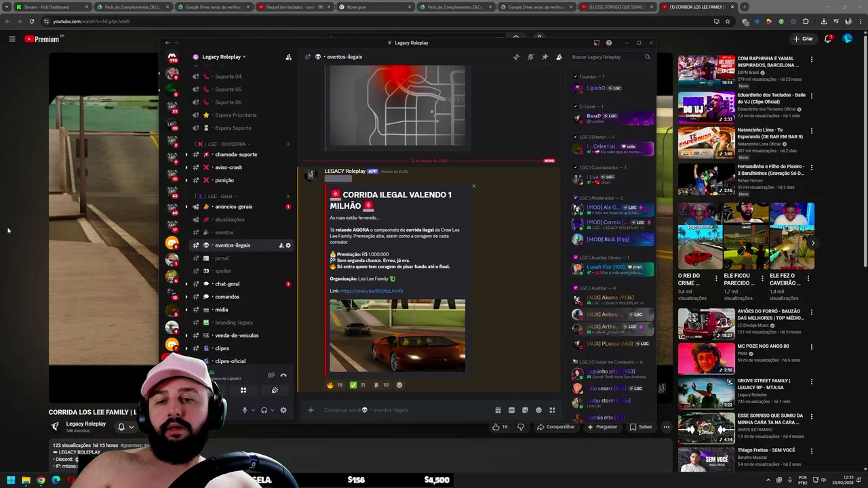The width and height of the screenshot is (868, 488).
Task: Show pinned messages in eventos-ilegais
Action: [545, 57]
